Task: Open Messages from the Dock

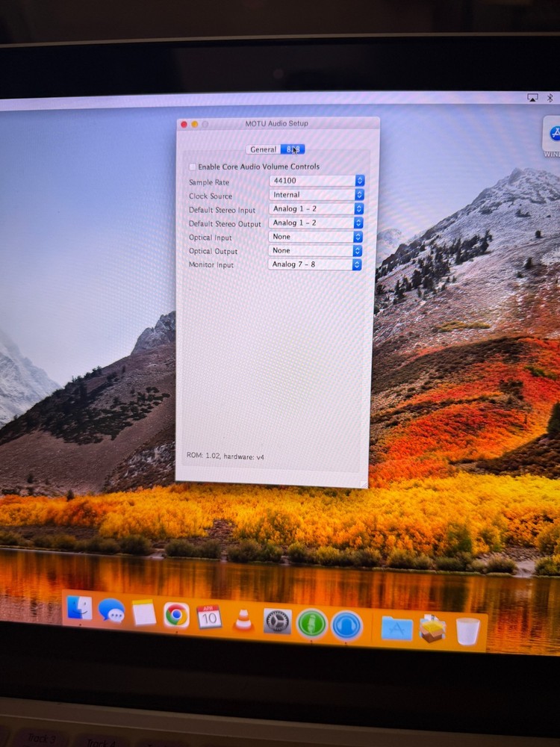Action: point(112,611)
